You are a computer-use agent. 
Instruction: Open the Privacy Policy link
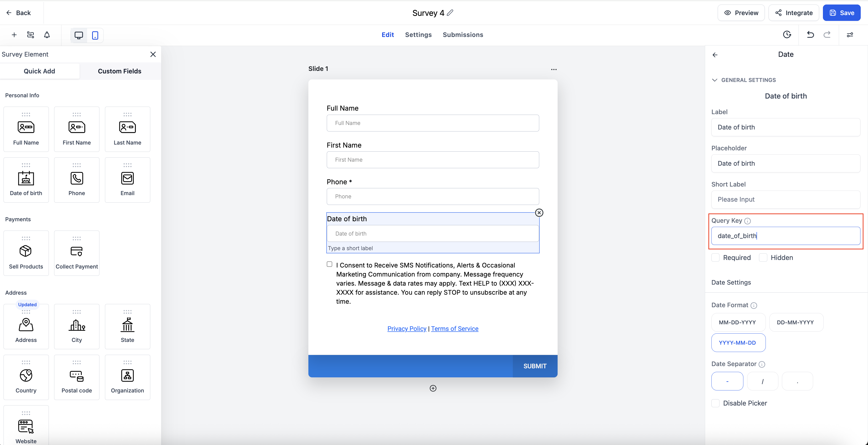click(x=407, y=329)
